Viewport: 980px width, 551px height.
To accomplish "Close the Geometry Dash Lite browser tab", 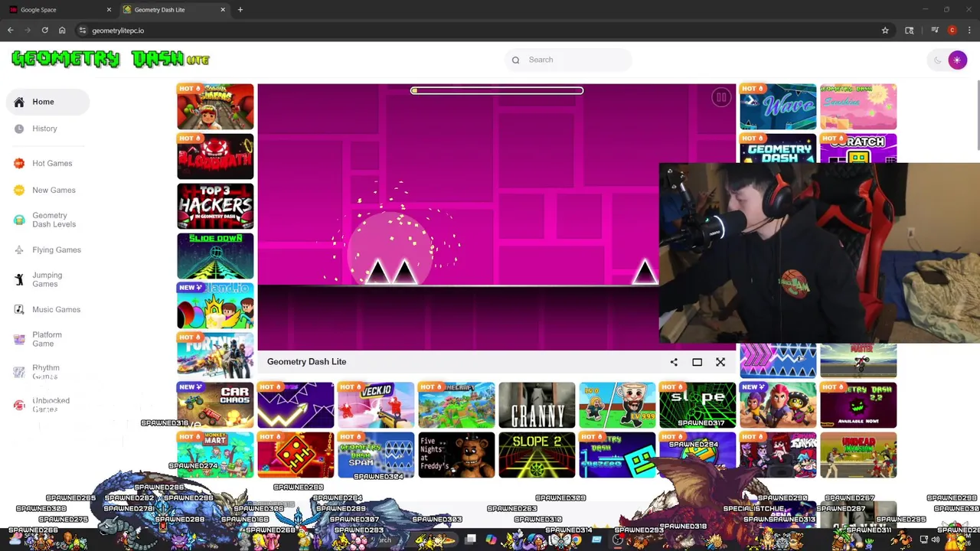I will [223, 10].
